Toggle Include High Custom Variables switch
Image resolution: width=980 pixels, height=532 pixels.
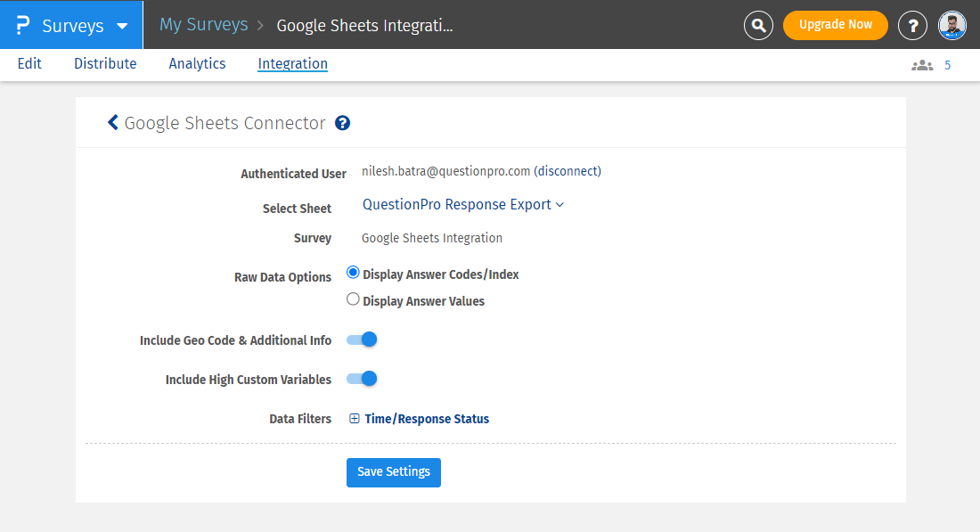coord(363,379)
